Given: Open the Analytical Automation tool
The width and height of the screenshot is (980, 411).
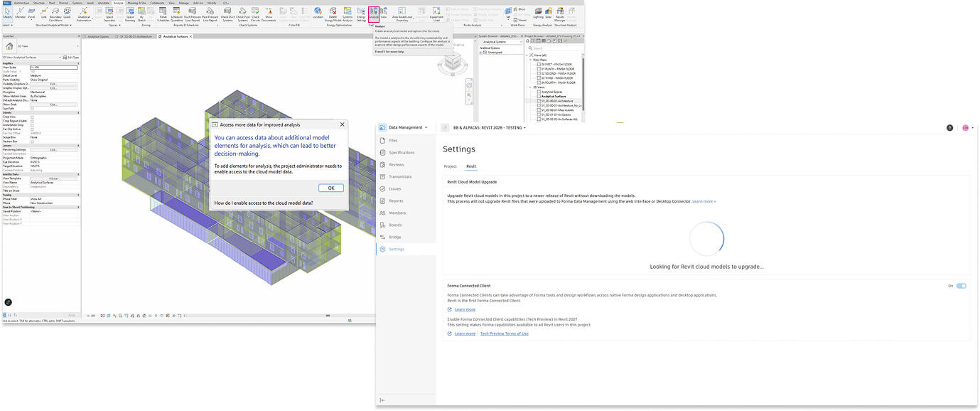Looking at the screenshot, I should tap(84, 14).
